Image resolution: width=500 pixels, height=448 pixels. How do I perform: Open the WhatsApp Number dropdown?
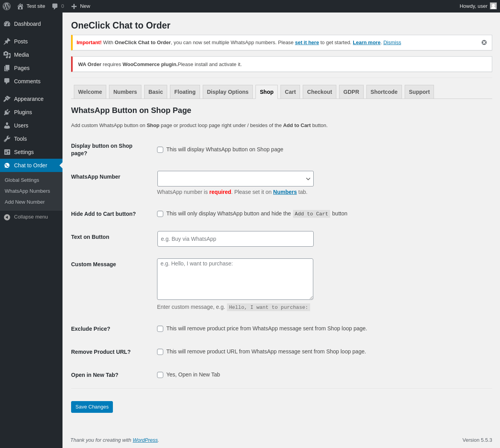[236, 179]
